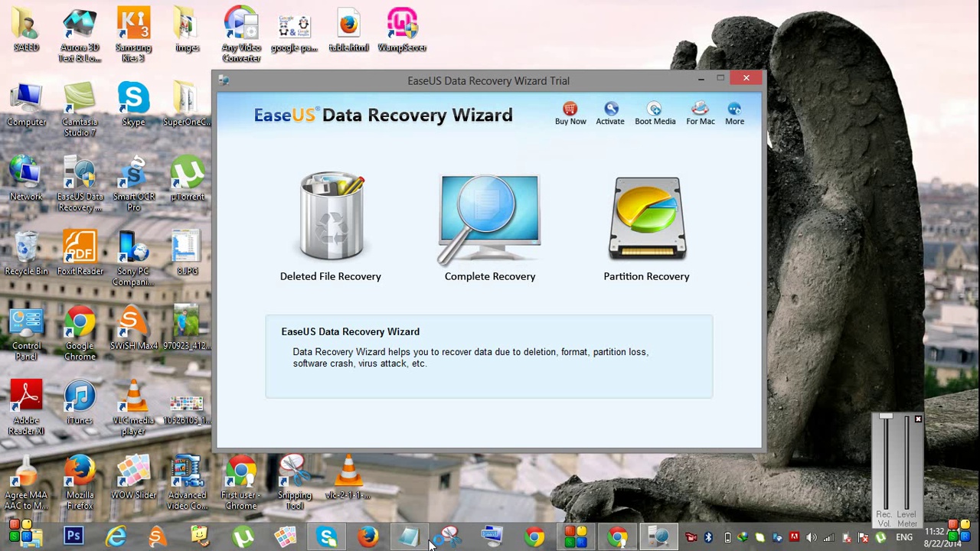Open Control Panel desktop icon
This screenshot has width=980, height=551.
point(26,334)
